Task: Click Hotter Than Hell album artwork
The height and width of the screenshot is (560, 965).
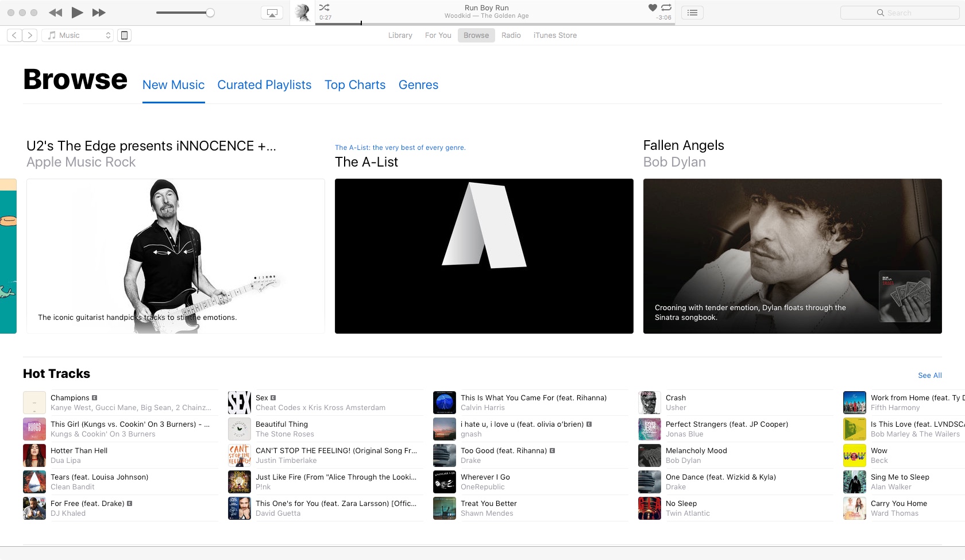Action: click(x=34, y=455)
